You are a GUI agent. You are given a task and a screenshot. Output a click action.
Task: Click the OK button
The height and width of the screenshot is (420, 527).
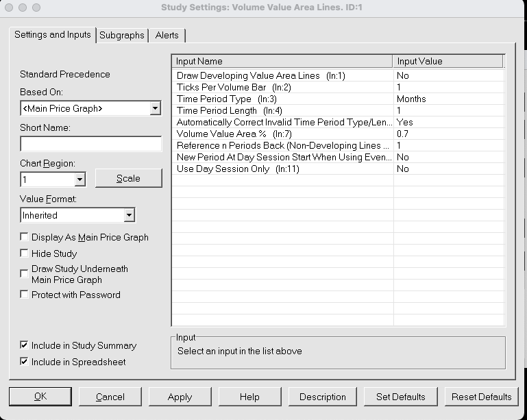coord(40,397)
